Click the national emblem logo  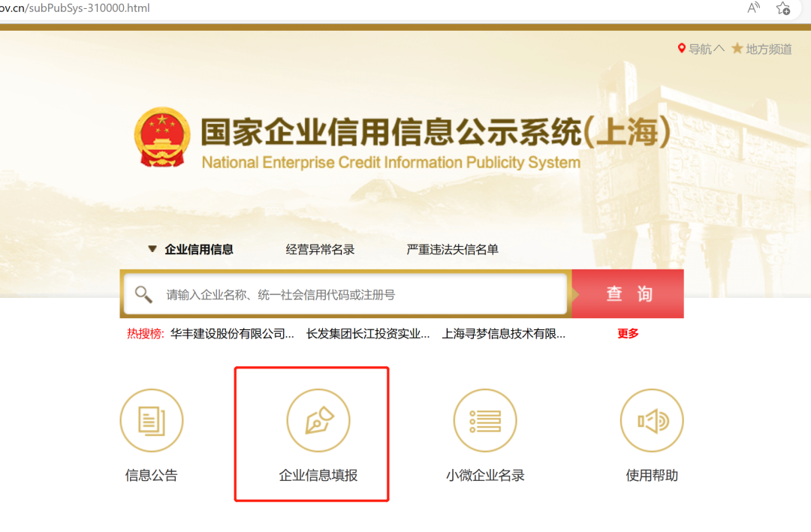click(x=162, y=137)
